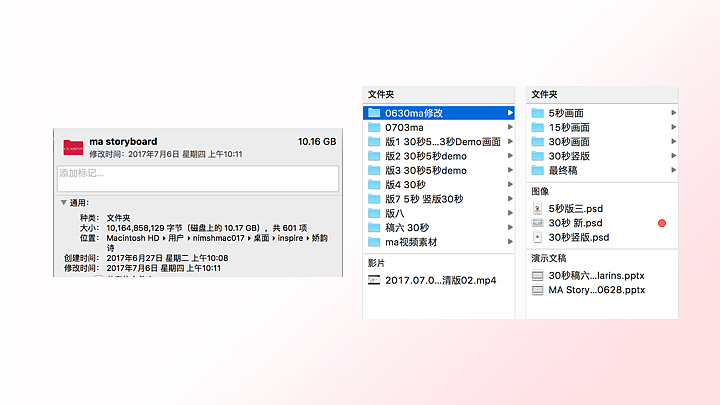Select the 版八 folder name
720x405 pixels.
394,213
